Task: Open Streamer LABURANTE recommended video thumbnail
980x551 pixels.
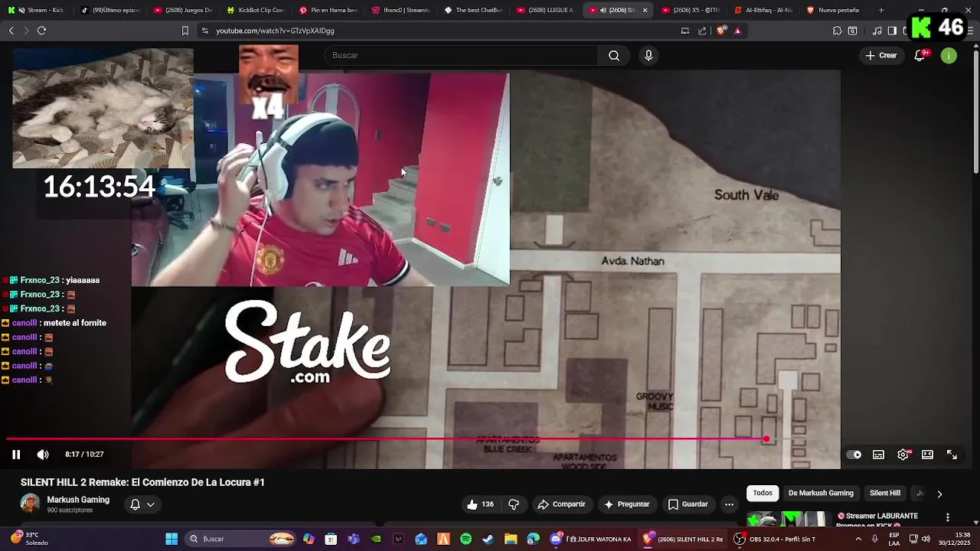Action: [x=788, y=520]
